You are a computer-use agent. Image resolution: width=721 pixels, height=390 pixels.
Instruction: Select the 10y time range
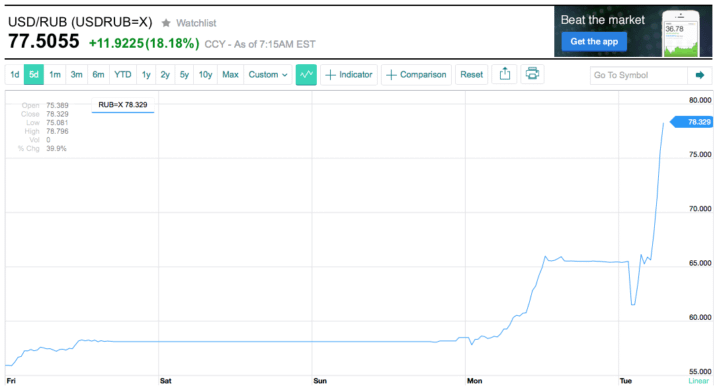(205, 75)
